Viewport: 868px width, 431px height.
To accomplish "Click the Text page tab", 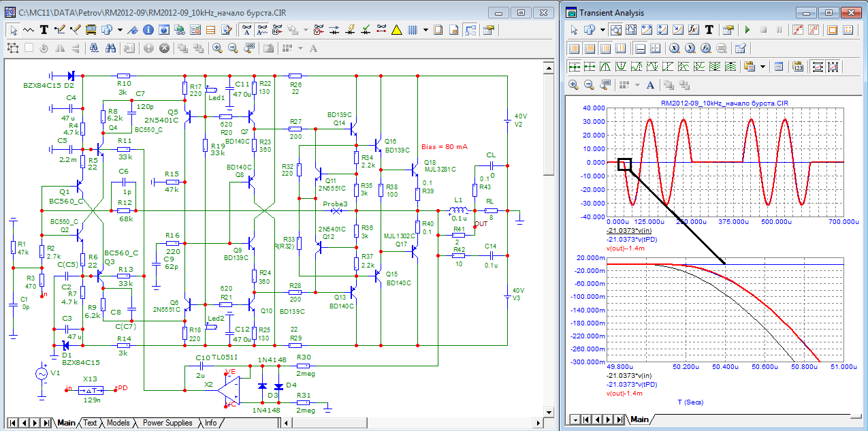I will point(90,423).
